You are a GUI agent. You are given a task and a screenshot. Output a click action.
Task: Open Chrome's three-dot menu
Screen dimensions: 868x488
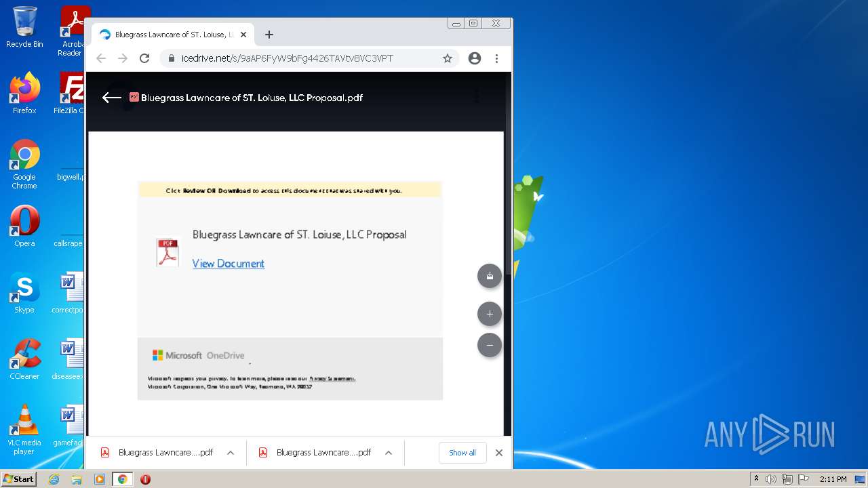coord(496,58)
